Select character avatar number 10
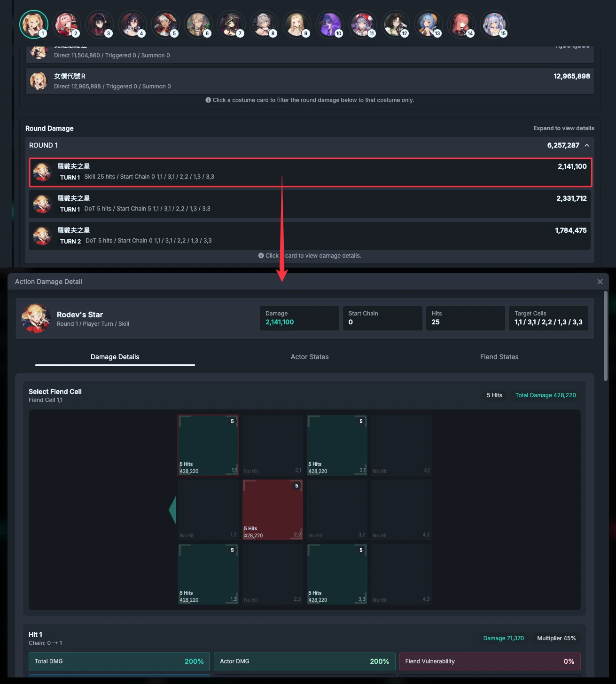Viewport: 616px width, 684px height. pyautogui.click(x=330, y=24)
